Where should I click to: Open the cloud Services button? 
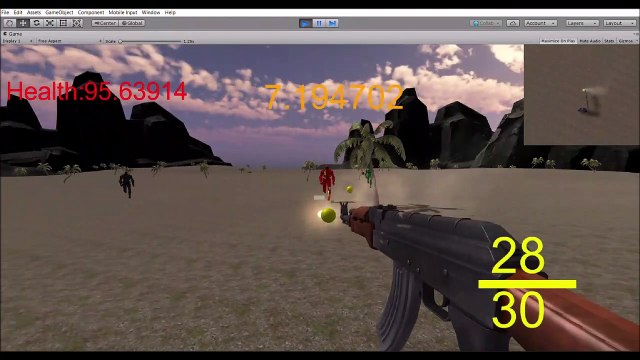point(513,23)
